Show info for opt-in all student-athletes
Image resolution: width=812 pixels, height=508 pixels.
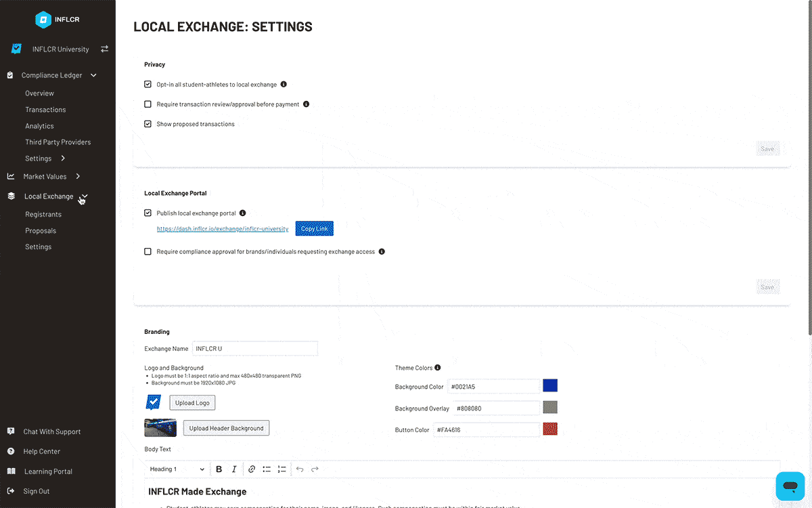284,85
